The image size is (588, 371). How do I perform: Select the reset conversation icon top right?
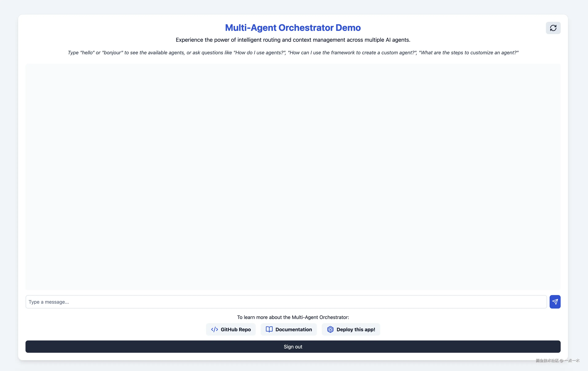(553, 28)
